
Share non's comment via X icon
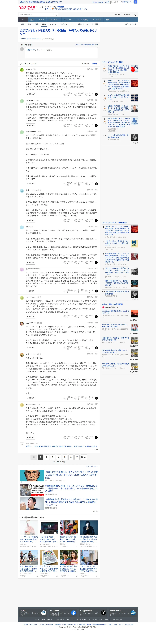tap(96, 348)
